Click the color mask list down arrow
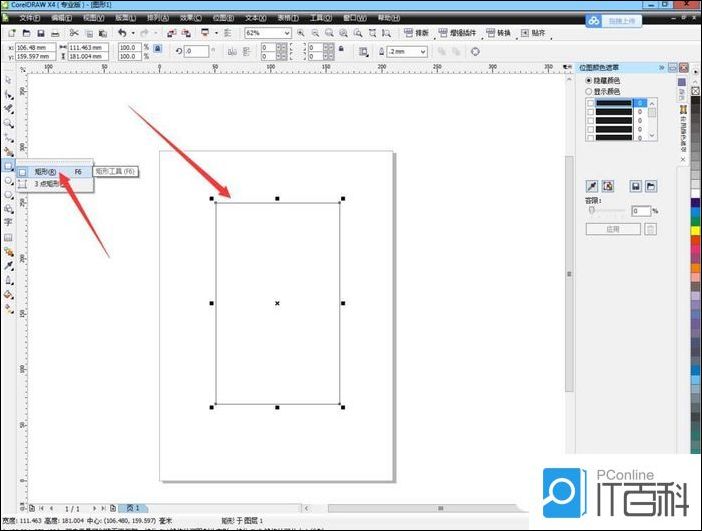Image resolution: width=702 pixels, height=531 pixels. click(652, 135)
